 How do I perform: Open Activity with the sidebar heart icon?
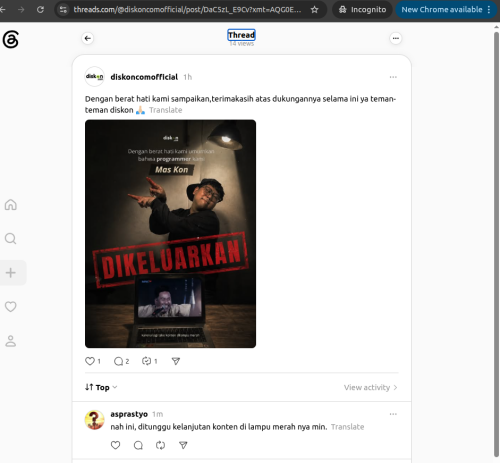tap(11, 307)
